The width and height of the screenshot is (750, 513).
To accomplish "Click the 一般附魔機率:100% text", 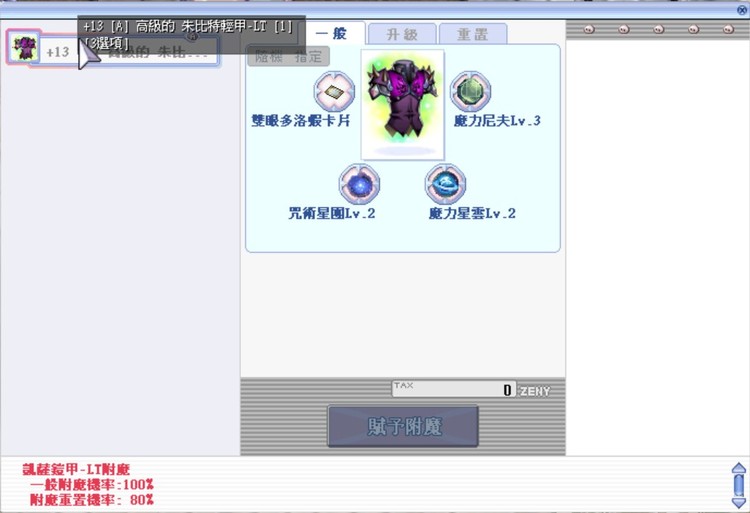I will (x=91, y=484).
